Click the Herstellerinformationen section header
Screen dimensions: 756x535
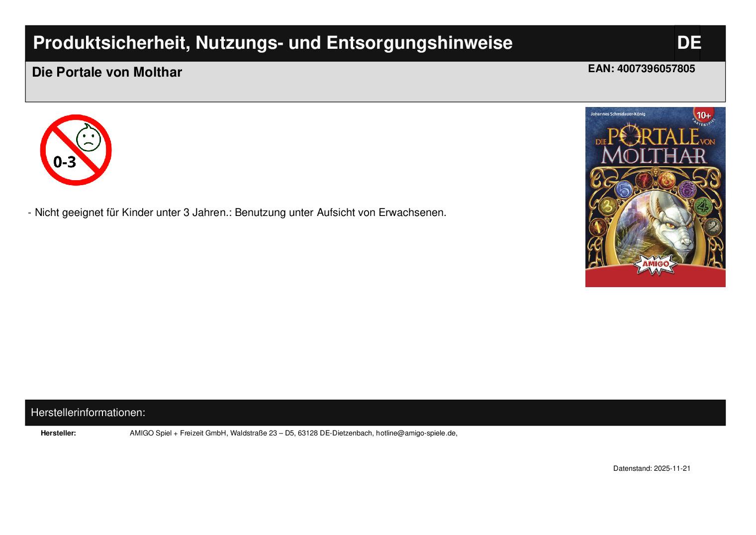(x=88, y=413)
